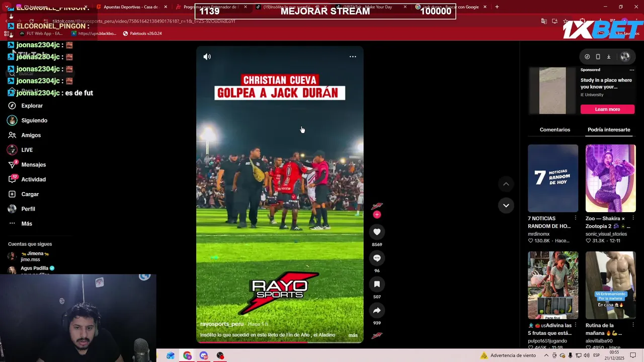The image size is (644, 362).
Task: Like the video with the heart icon
Action: 377,232
